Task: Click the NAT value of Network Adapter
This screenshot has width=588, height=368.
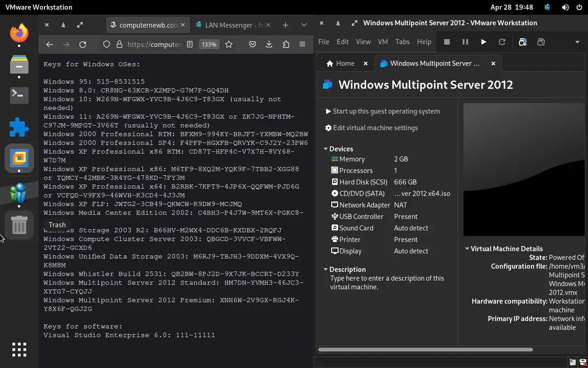Action: 401,205
